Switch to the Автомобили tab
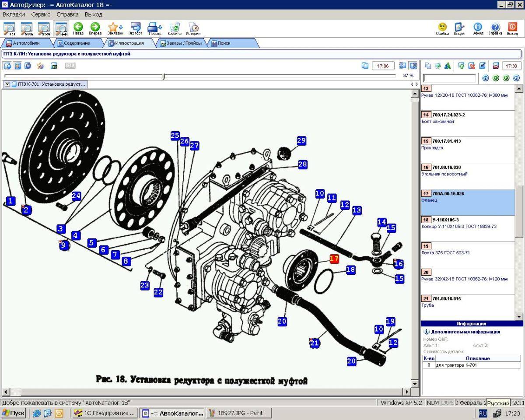 (x=27, y=43)
